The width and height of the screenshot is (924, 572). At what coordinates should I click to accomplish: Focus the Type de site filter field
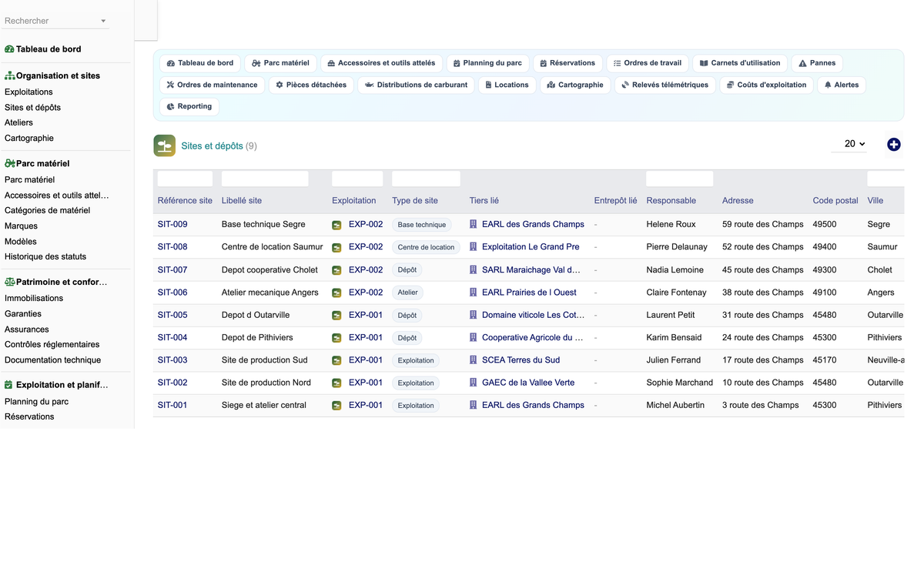pos(426,179)
